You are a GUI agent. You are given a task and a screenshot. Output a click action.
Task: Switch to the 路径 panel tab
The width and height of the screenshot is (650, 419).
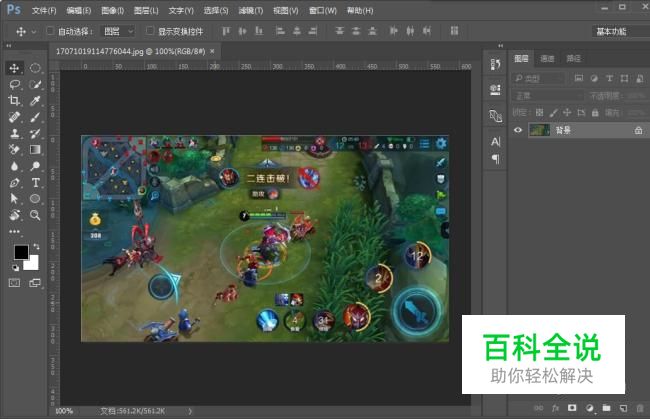(573, 58)
